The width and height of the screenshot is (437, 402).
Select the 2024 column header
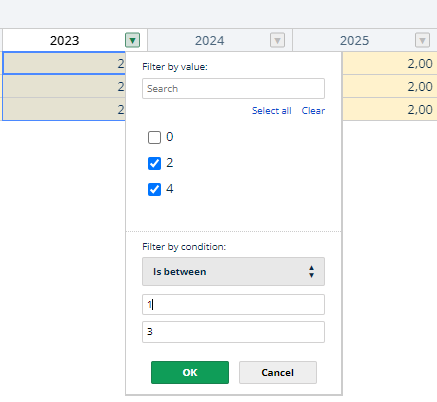pos(209,41)
